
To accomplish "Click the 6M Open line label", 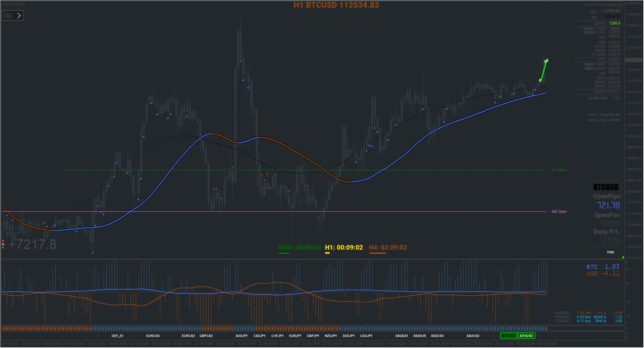I will (559, 211).
